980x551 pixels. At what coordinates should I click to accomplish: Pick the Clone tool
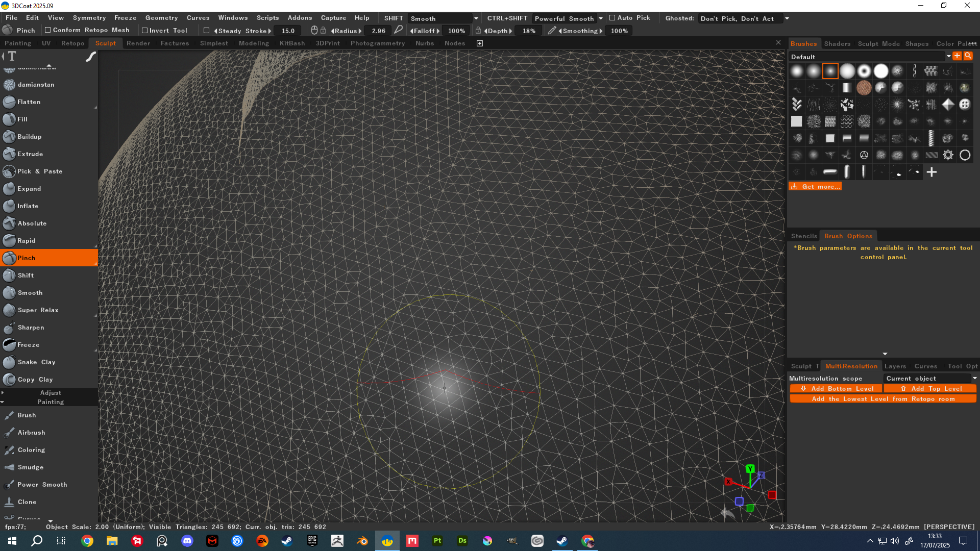(27, 502)
